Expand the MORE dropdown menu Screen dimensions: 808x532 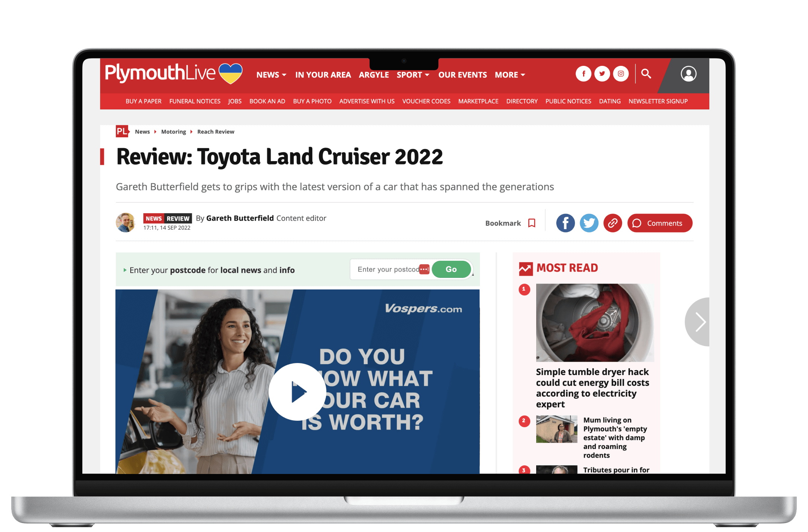(508, 75)
